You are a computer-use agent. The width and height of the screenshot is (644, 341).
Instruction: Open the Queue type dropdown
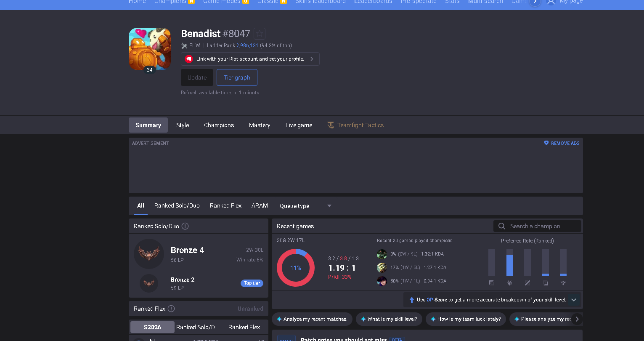click(x=306, y=206)
